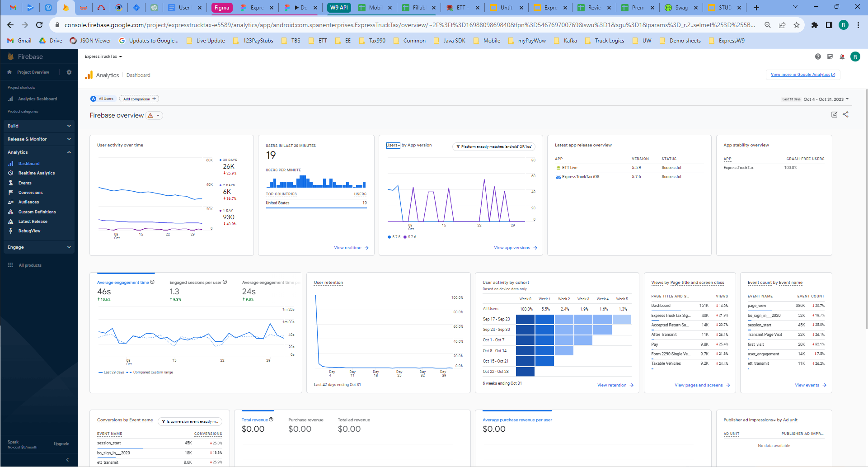Expand the Release & Monitor section
Screen dimensions: 868x467
click(x=39, y=139)
